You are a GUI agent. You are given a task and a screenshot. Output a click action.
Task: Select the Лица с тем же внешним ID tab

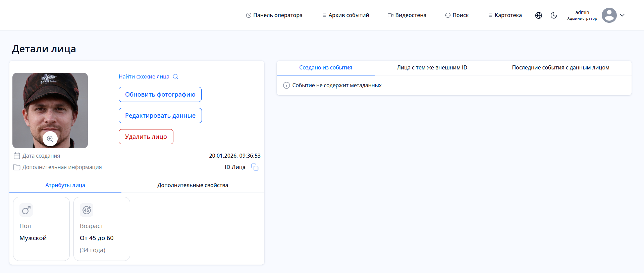click(432, 68)
